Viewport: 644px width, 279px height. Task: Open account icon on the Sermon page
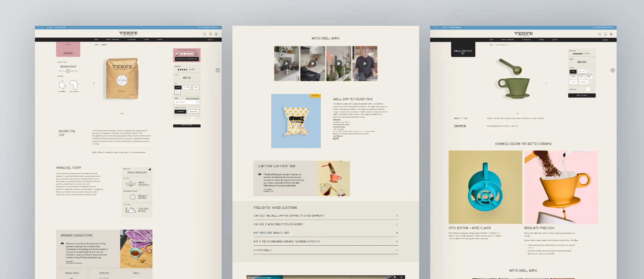pos(211,34)
